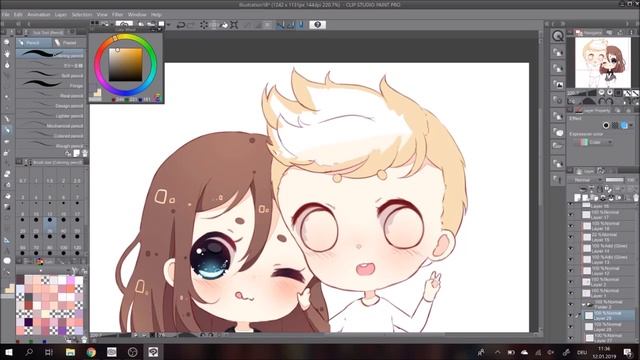Hide Layer 14 using eye icon
Screen dimensions: 640x360
coord(571,248)
